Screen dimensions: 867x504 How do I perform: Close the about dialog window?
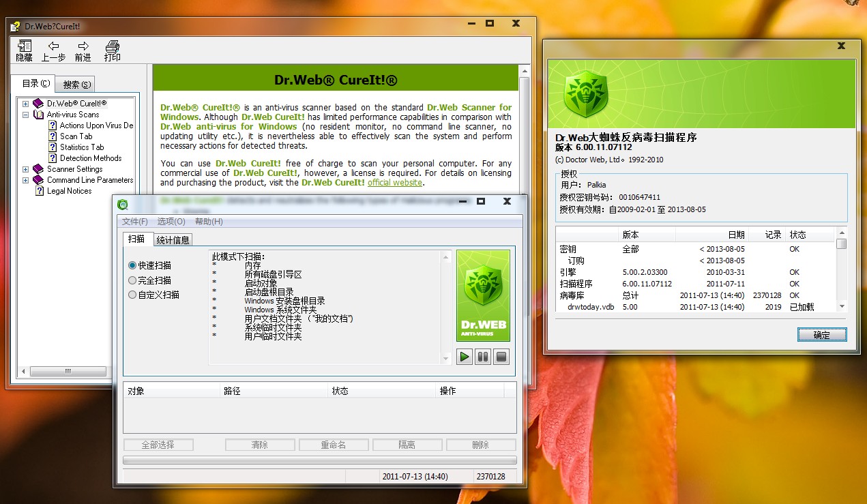[841, 46]
